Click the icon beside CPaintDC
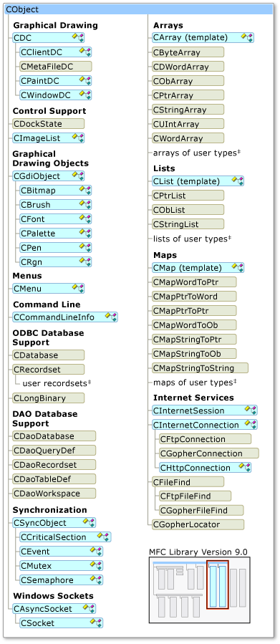 click(85, 80)
